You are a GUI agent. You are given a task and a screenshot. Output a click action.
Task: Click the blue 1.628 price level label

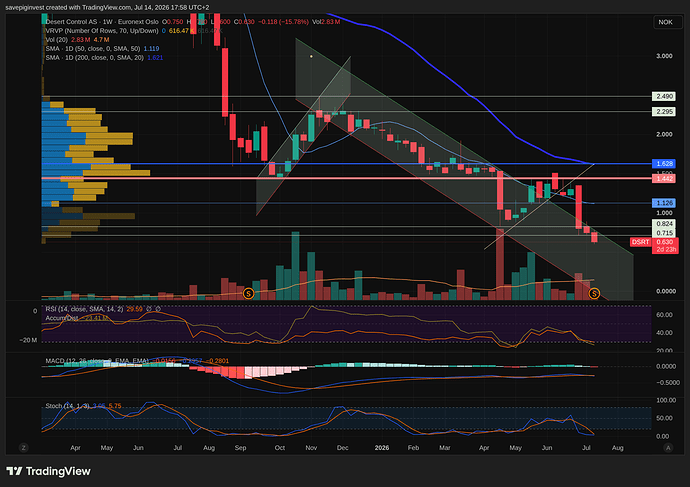[664, 164]
